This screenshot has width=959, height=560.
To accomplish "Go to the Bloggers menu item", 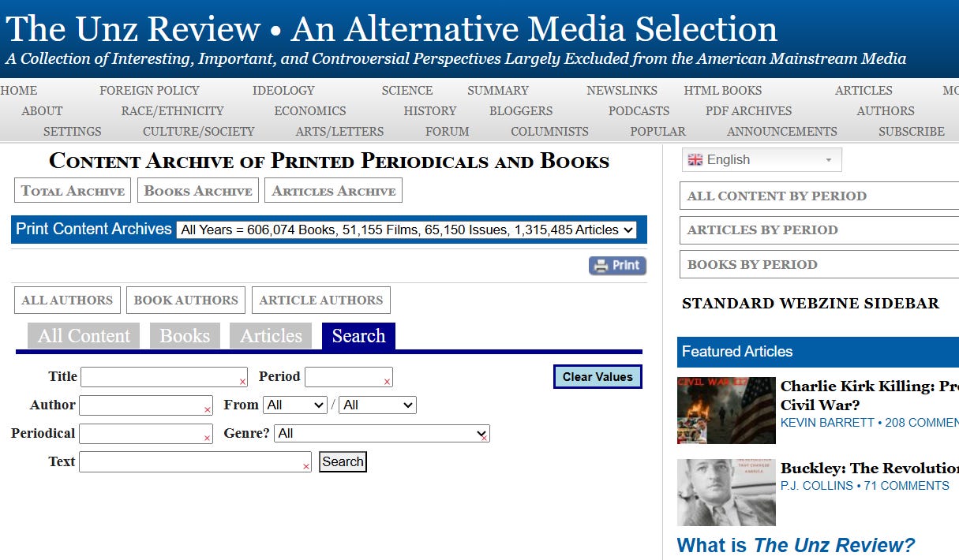I will (521, 111).
